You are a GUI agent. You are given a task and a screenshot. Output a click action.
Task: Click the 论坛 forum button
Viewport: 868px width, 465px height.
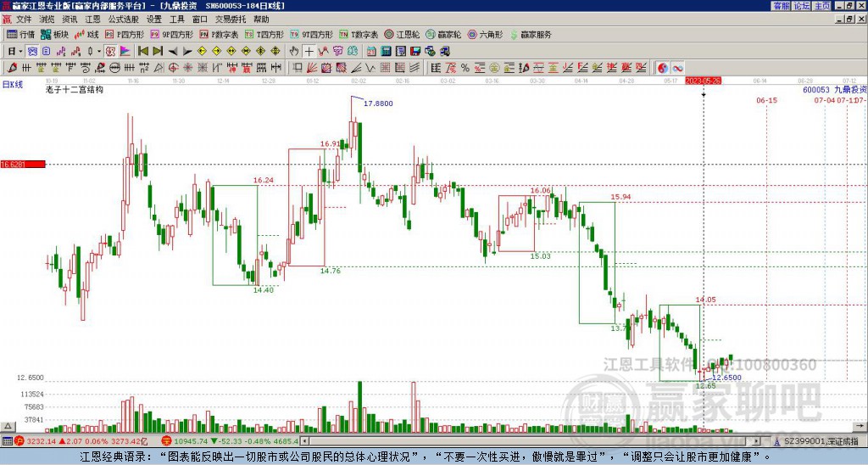coord(801,6)
